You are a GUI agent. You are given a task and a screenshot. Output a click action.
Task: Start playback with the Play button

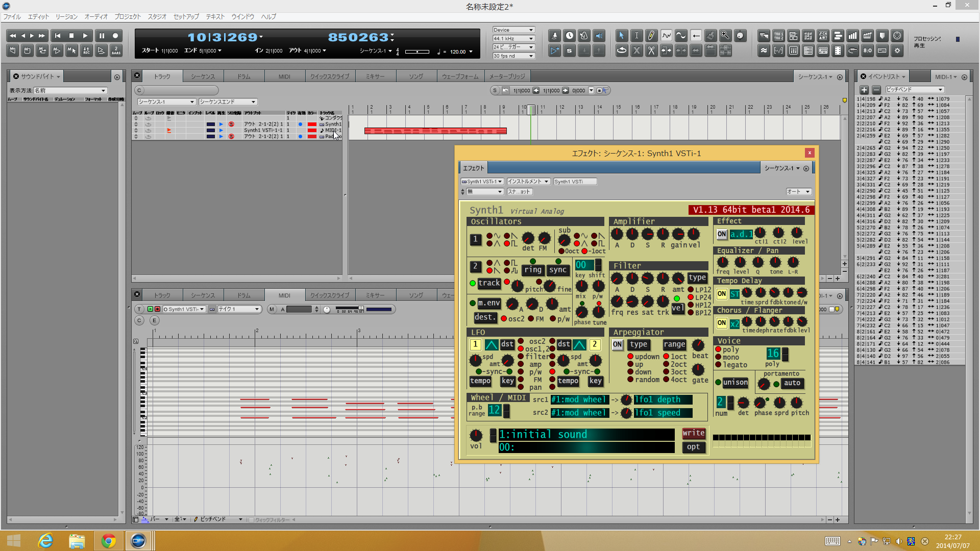[x=86, y=36]
